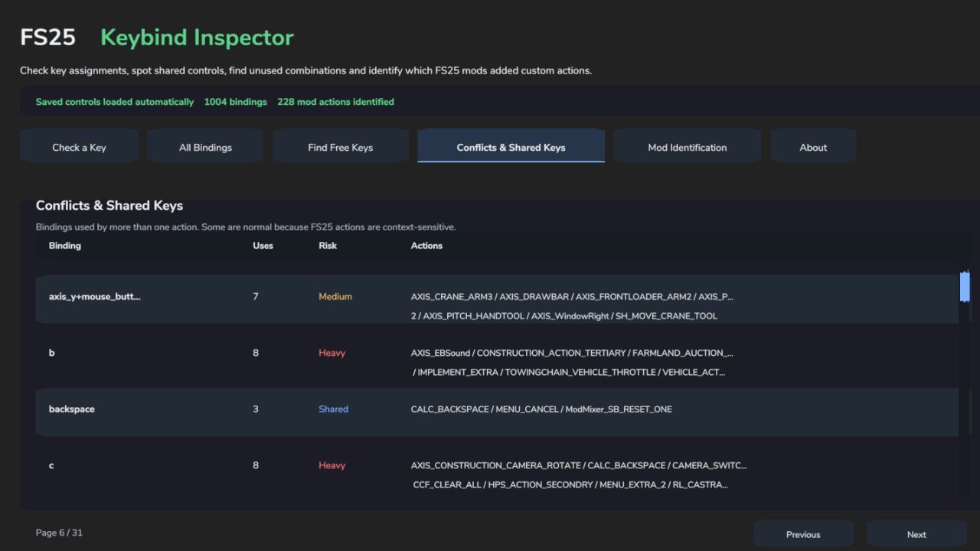Click the Previous page button
Viewport: 980px width, 551px height.
point(803,534)
